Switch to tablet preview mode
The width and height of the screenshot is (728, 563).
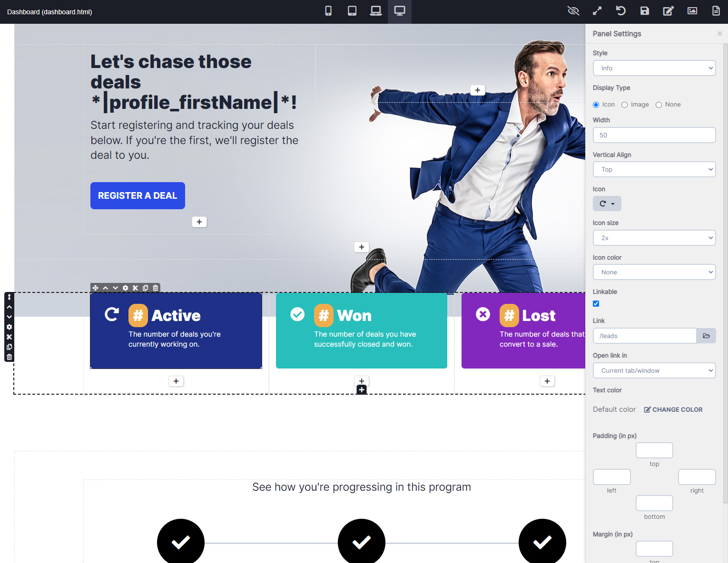pyautogui.click(x=352, y=10)
